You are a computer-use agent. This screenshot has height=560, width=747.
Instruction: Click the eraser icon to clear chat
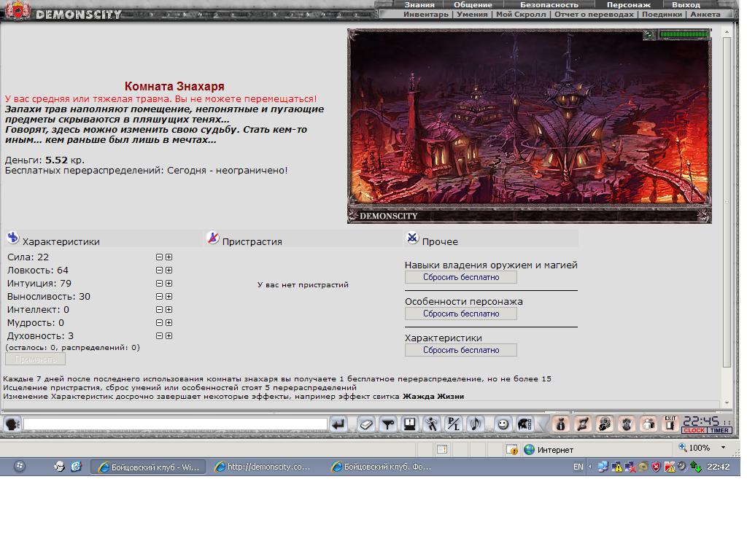point(365,424)
